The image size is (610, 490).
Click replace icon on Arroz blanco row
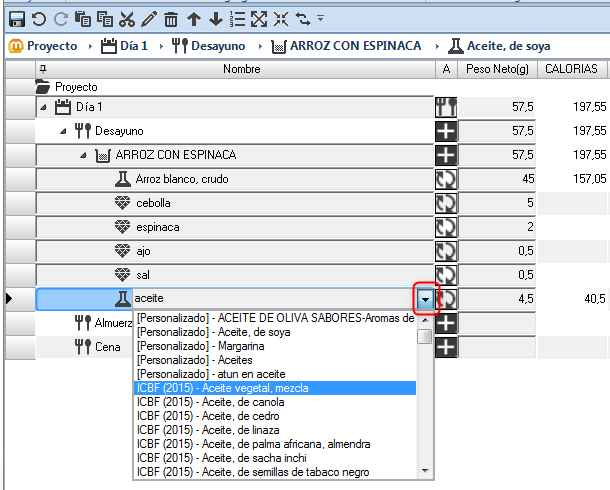446,179
